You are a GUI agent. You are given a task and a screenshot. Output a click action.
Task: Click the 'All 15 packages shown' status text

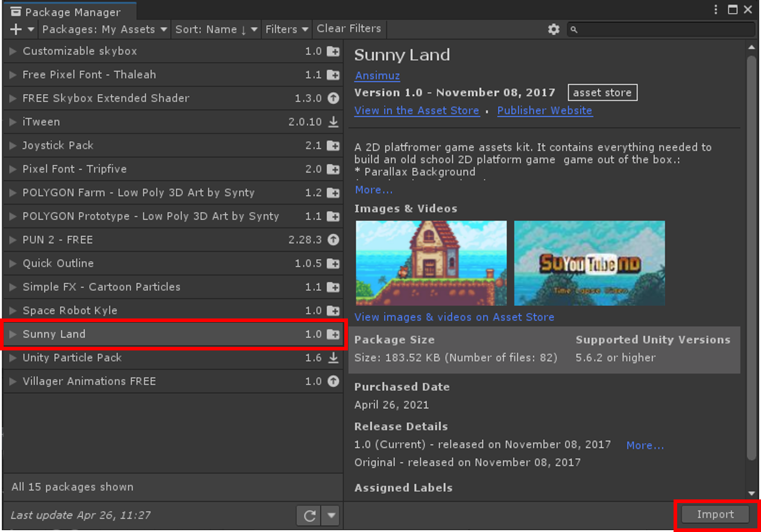coord(72,487)
